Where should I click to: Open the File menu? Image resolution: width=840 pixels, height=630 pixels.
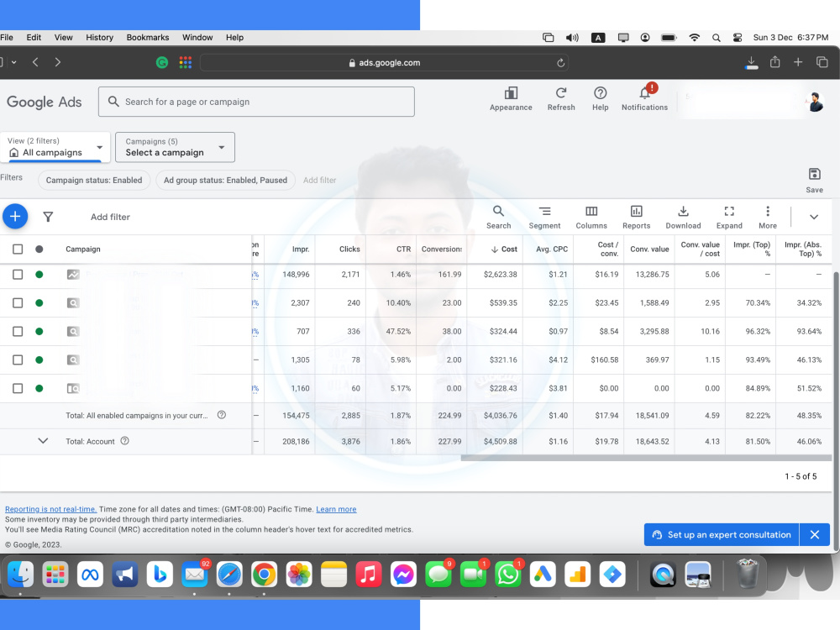[7, 38]
